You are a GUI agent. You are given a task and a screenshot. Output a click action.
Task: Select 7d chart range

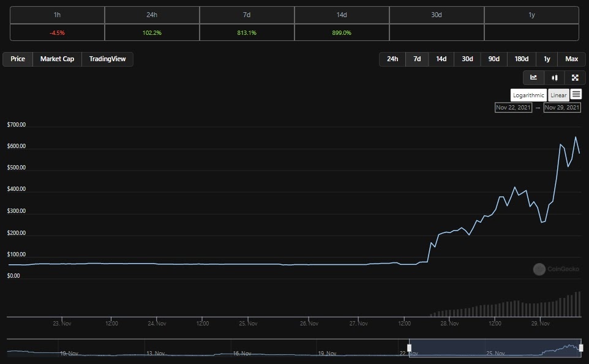(417, 59)
